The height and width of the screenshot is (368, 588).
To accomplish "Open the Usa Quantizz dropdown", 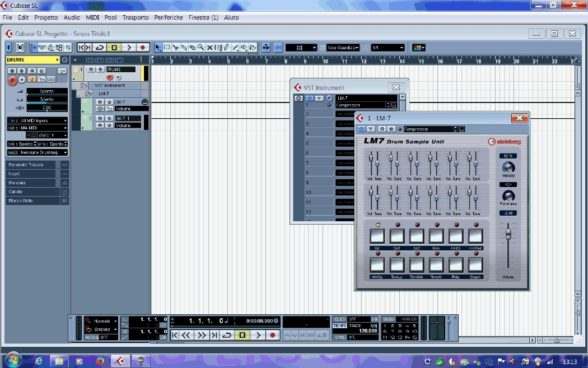I will (343, 48).
